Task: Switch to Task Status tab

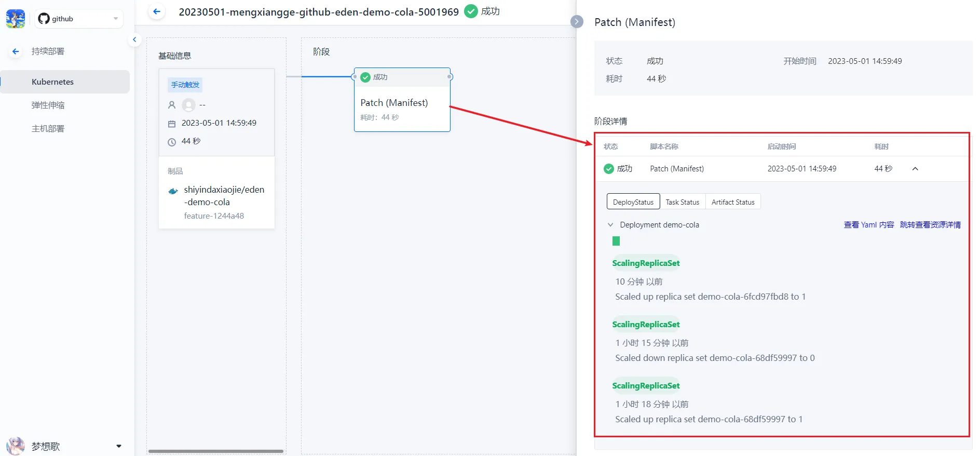Action: pyautogui.click(x=683, y=202)
